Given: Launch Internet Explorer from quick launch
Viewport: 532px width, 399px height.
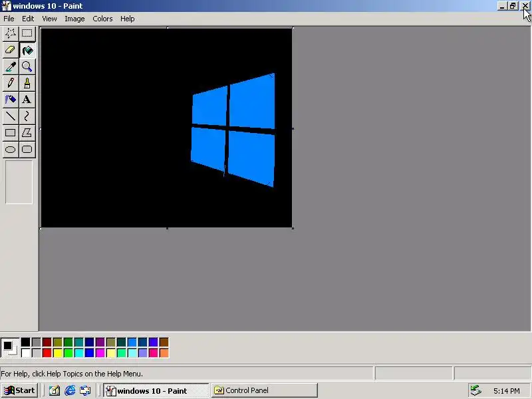Looking at the screenshot, I should tap(70, 391).
